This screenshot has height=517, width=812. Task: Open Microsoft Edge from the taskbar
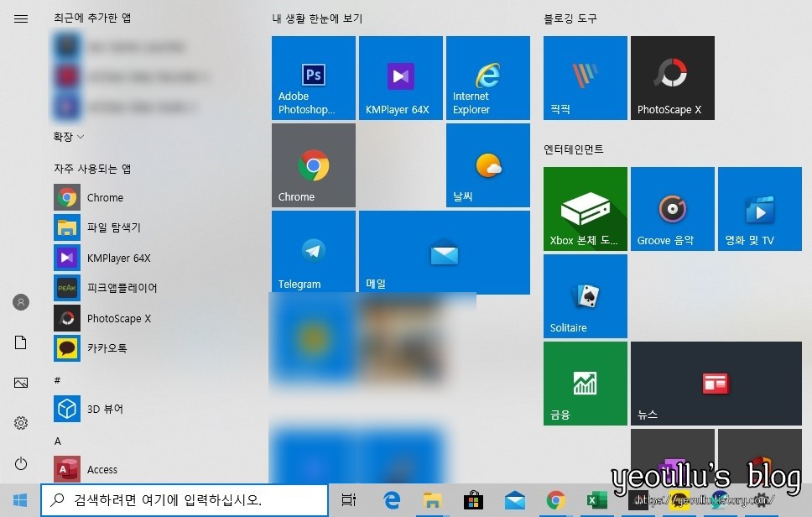pyautogui.click(x=392, y=500)
